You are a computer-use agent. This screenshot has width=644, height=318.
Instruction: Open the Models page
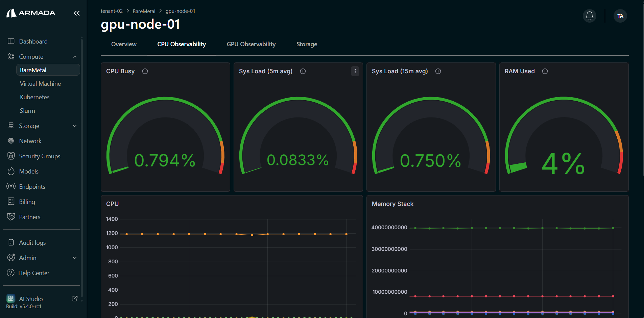click(29, 171)
